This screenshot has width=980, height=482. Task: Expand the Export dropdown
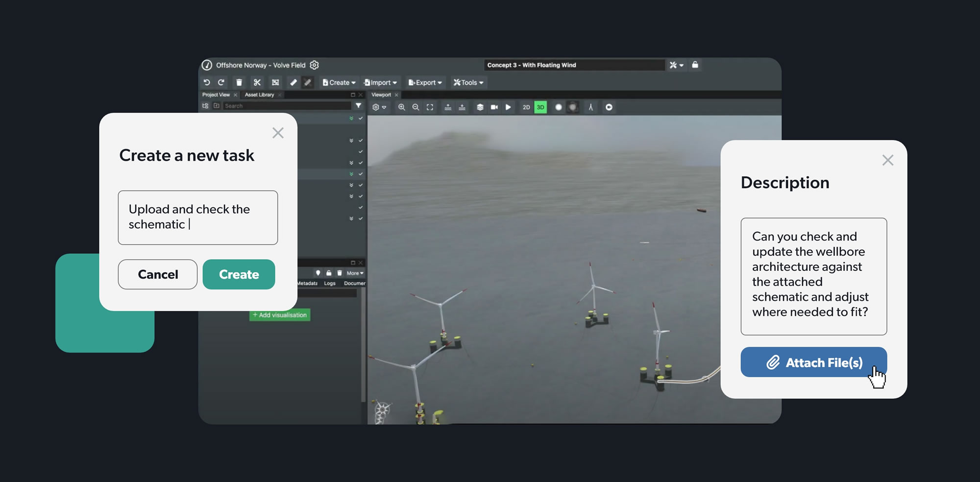(x=425, y=82)
